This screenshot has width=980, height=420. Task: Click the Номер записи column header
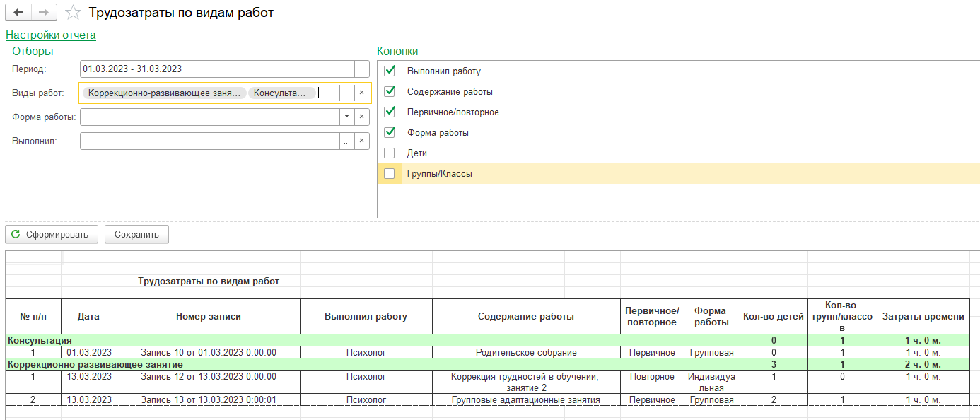(x=209, y=316)
